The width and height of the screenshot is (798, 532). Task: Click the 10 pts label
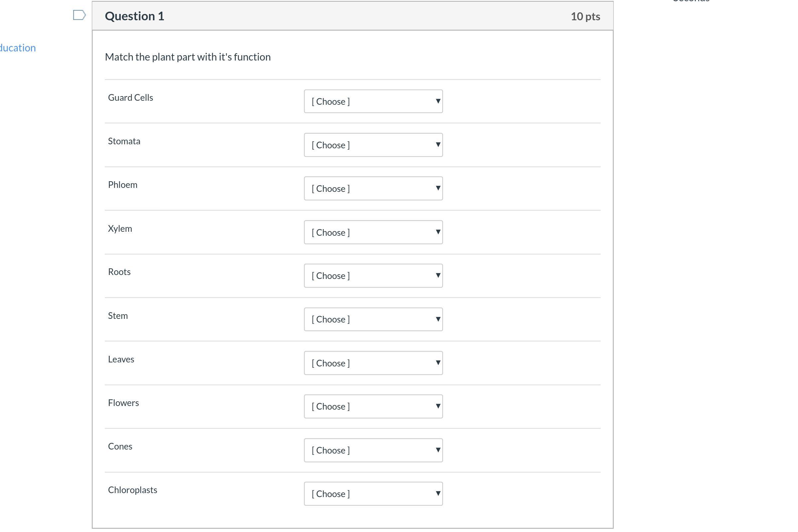pyautogui.click(x=585, y=16)
